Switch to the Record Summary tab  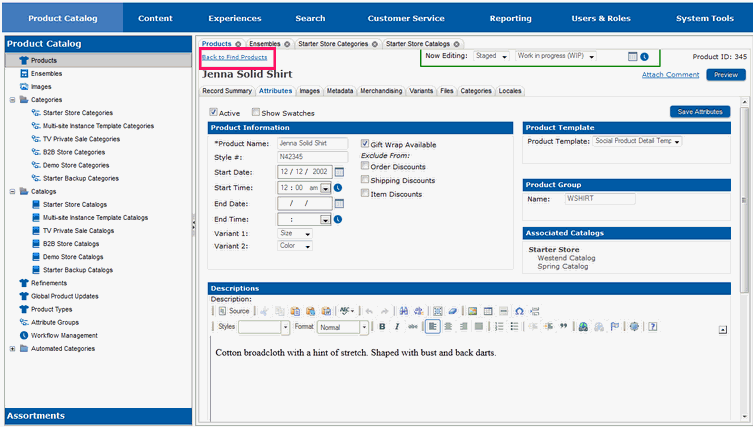[x=227, y=91]
